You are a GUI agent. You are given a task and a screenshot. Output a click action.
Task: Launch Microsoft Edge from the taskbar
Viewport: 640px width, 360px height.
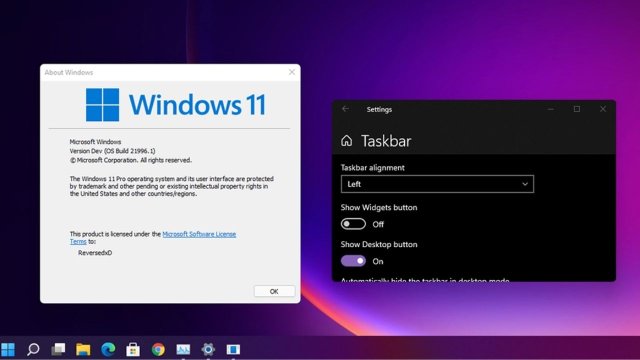pyautogui.click(x=108, y=349)
